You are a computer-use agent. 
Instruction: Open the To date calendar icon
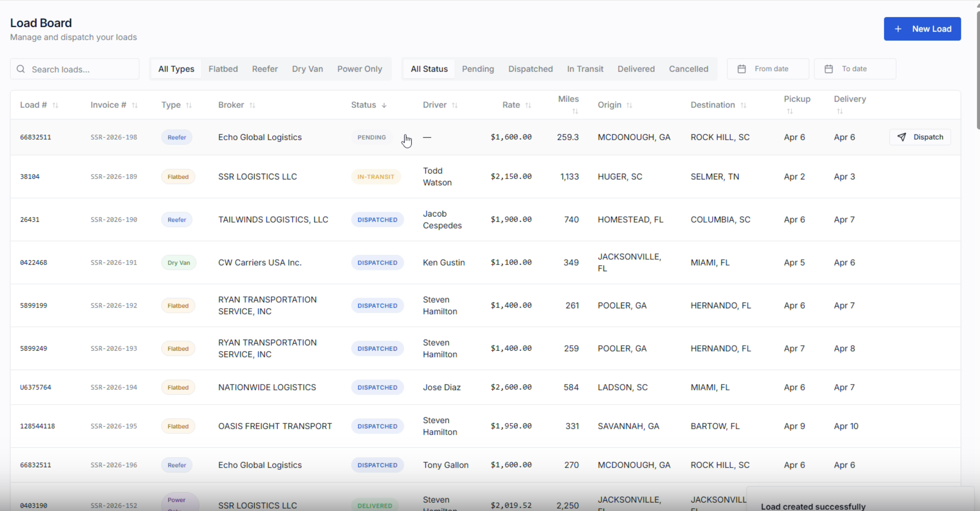pos(829,69)
